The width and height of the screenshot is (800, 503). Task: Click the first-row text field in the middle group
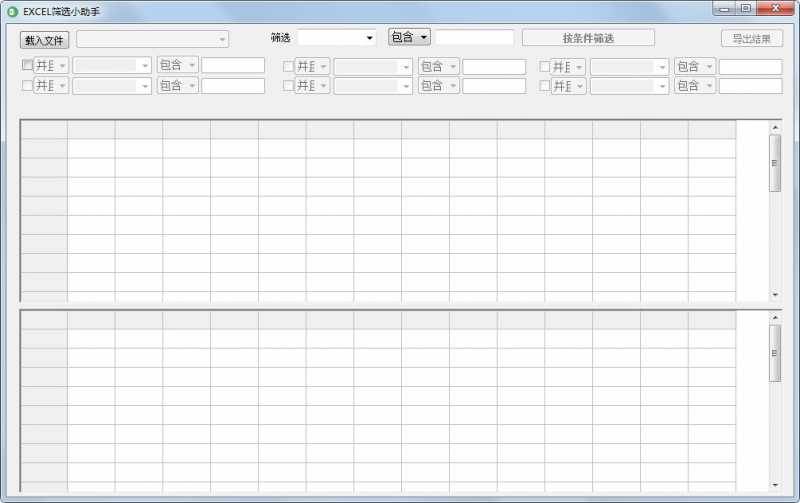493,67
